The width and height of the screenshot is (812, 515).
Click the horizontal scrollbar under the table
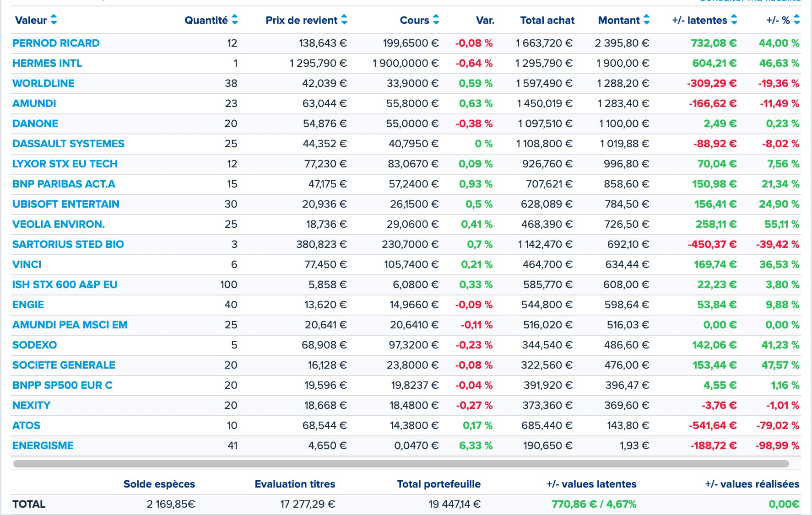[x=401, y=464]
